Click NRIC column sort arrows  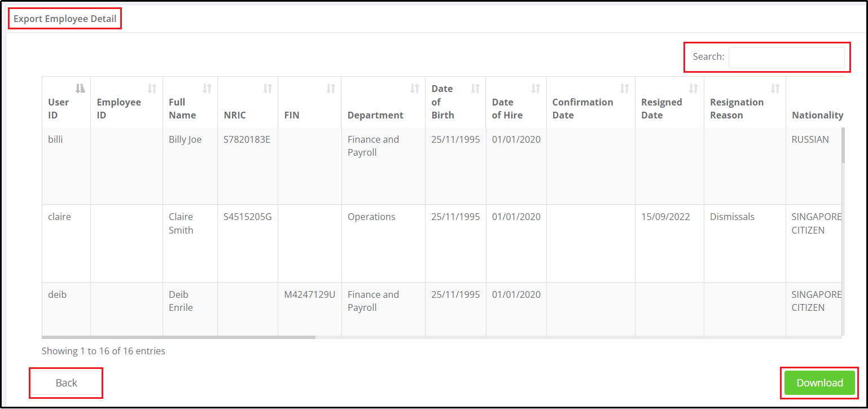pos(268,88)
